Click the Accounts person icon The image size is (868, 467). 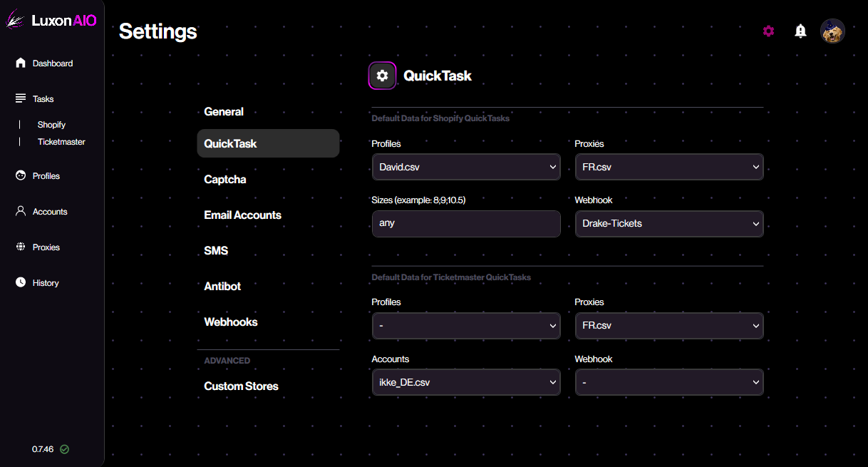point(21,211)
